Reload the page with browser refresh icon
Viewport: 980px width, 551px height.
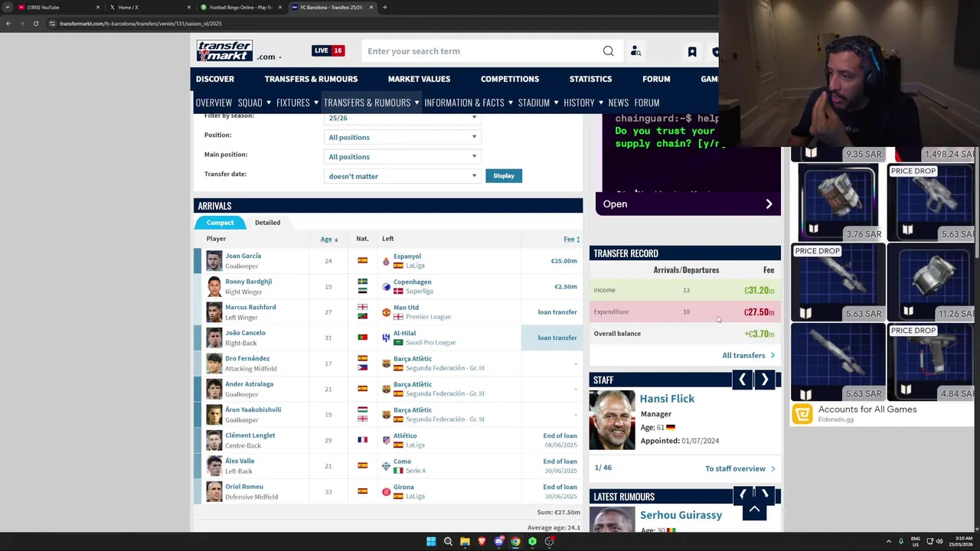[x=35, y=24]
